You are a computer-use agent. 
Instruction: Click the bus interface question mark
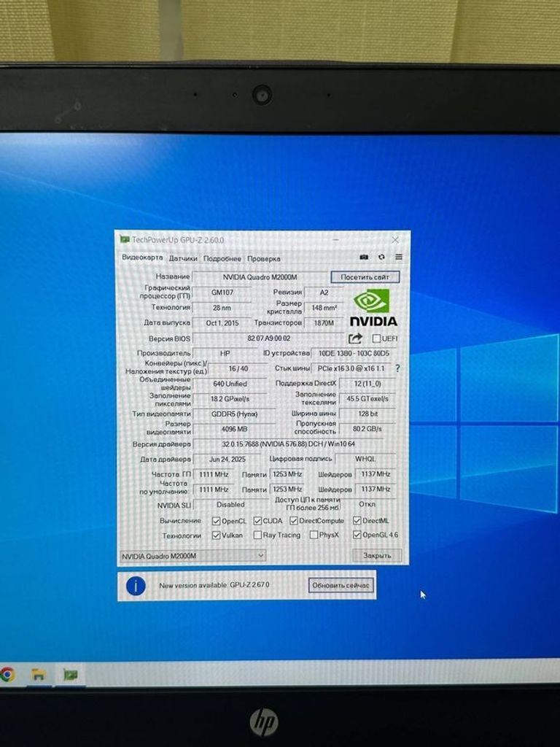click(x=397, y=368)
